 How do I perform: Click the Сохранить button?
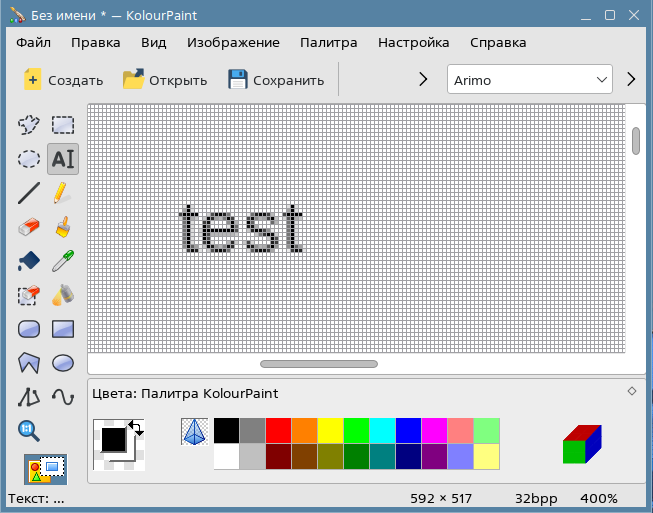pyautogui.click(x=276, y=80)
